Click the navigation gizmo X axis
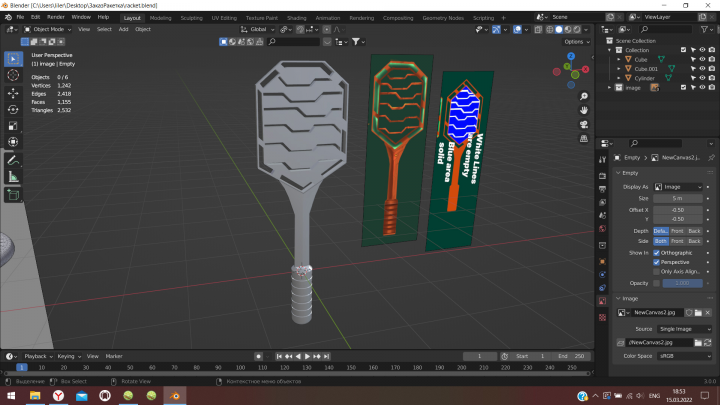Image resolution: width=720 pixels, height=405 pixels. [x=585, y=69]
